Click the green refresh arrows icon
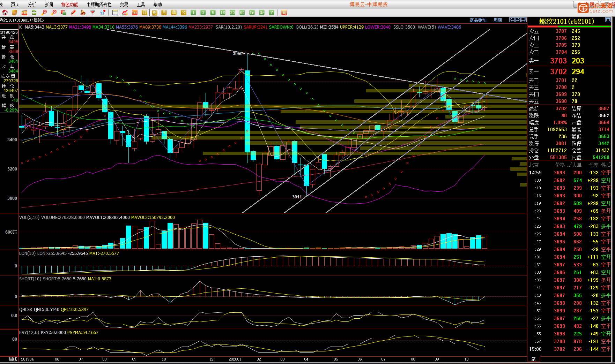The image size is (615, 364). point(34,13)
